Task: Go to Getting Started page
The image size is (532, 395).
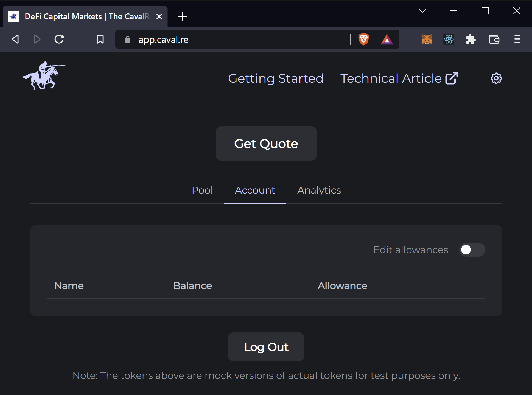Action: click(276, 78)
